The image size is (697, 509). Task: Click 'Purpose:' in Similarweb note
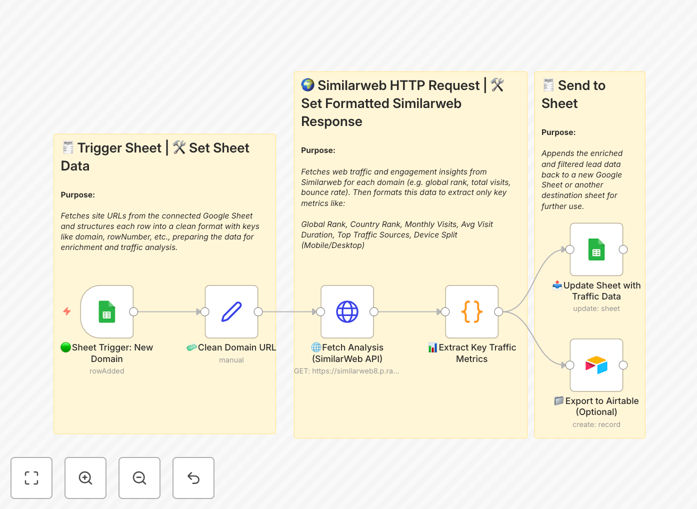tap(318, 150)
